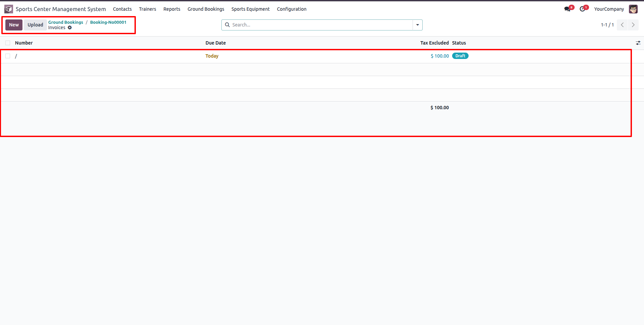644x325 pixels.
Task: Toggle the select-all header checkbox
Action: (8, 43)
